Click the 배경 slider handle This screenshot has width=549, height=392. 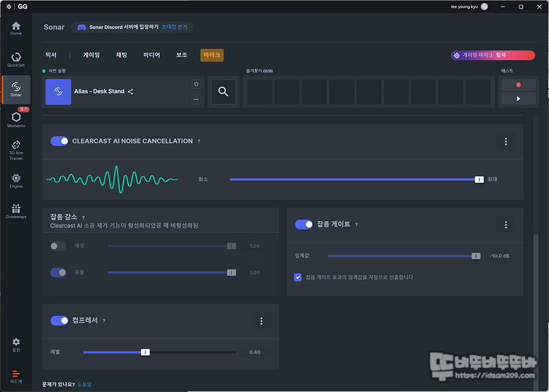231,246
